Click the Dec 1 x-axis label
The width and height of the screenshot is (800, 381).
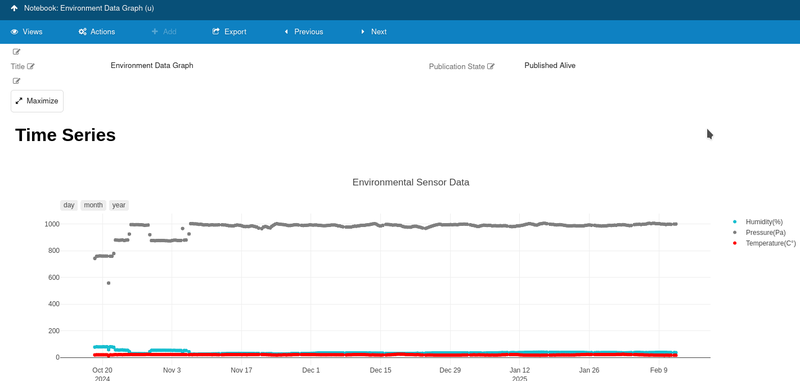point(311,370)
